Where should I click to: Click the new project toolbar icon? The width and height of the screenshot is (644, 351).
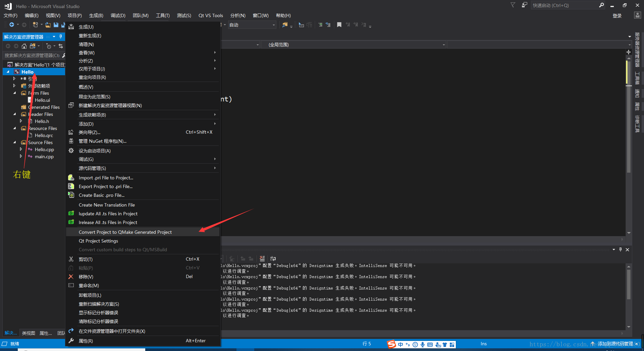(x=35, y=25)
